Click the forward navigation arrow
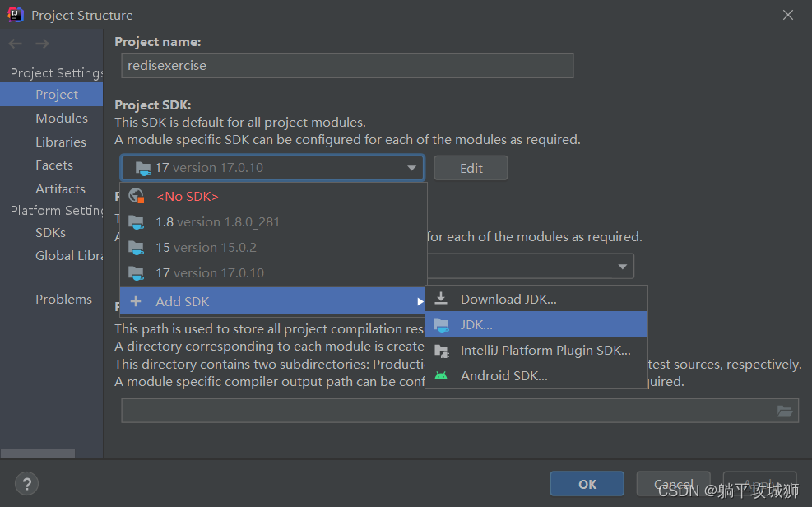The height and width of the screenshot is (507, 812). 42,44
